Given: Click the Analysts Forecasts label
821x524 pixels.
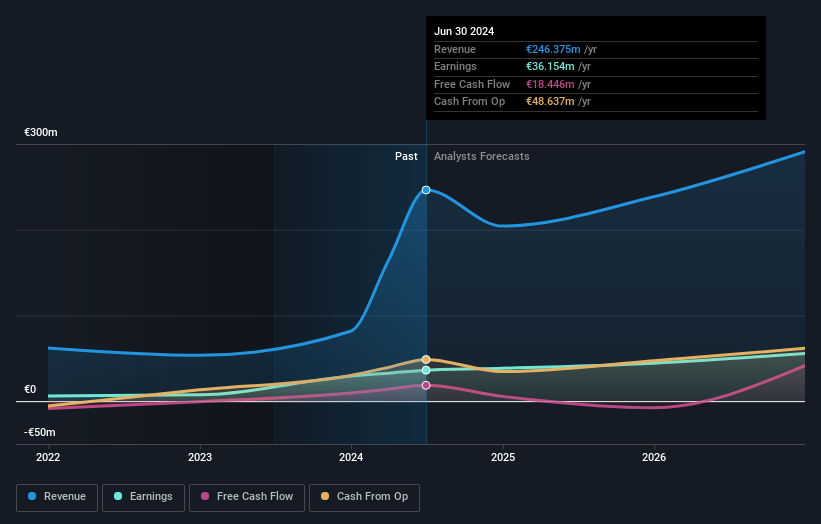Looking at the screenshot, I should pyautogui.click(x=481, y=156).
